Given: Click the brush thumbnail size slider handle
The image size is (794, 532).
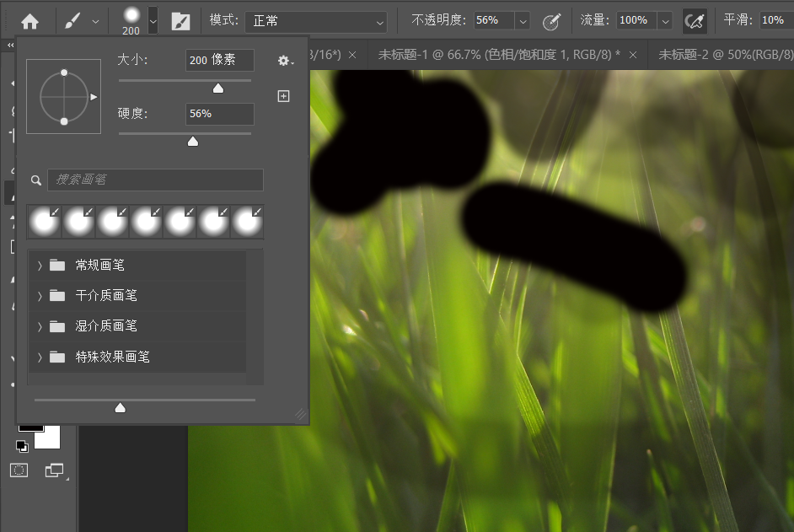Looking at the screenshot, I should coord(120,408).
